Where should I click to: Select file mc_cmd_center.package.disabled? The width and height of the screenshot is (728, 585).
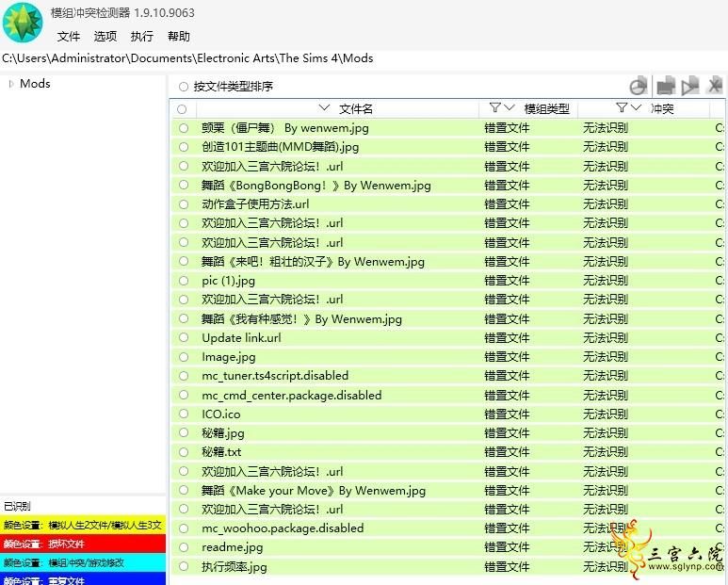point(292,395)
